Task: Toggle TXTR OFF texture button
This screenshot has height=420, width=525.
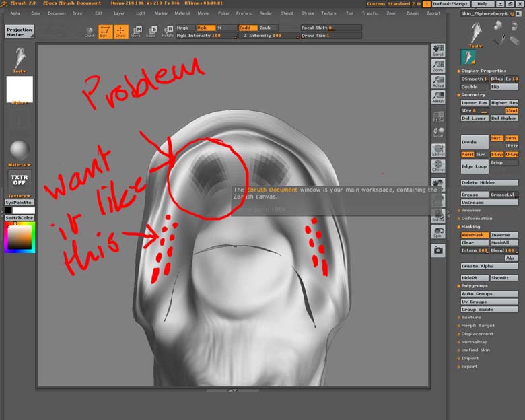Action: click(19, 180)
